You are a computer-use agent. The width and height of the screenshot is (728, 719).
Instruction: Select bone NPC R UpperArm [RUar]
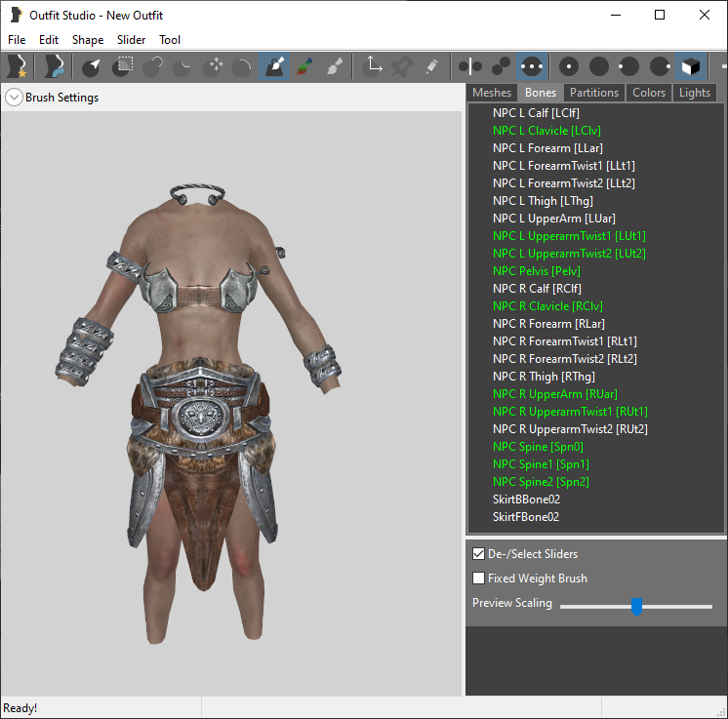click(555, 394)
